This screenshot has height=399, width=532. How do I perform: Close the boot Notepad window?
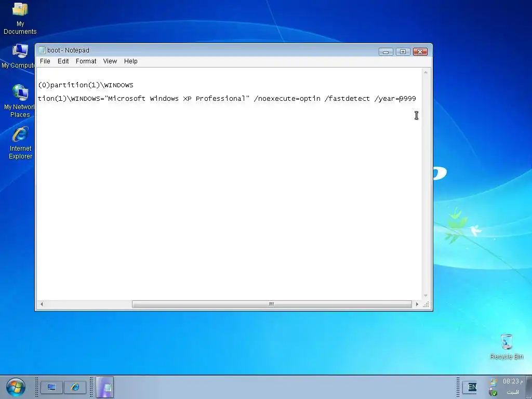[420, 51]
